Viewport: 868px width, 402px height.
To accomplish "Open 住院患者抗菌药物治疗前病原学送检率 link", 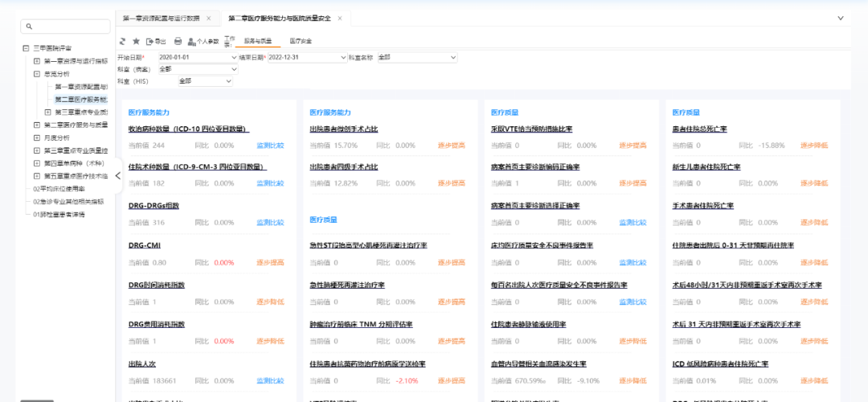I will (367, 364).
